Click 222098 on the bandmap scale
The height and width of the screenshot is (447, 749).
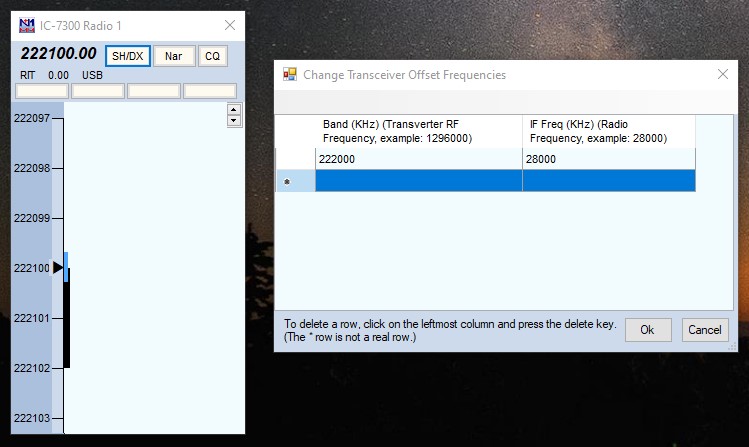[32, 168]
